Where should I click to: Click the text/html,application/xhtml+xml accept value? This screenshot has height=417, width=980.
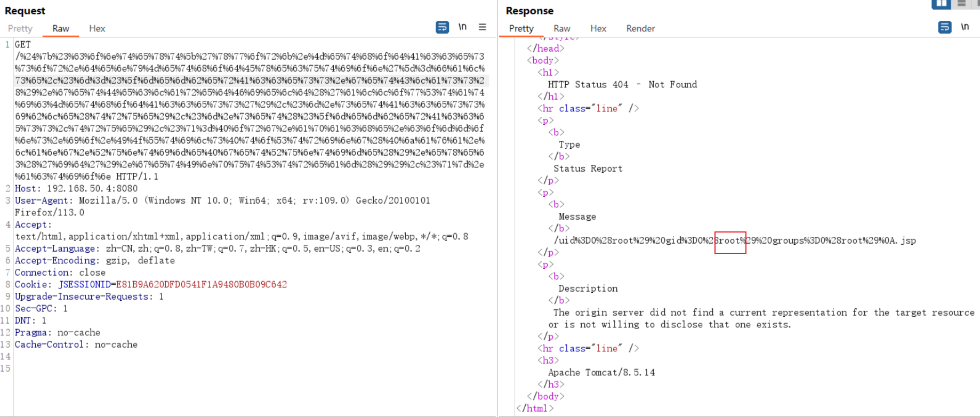(x=242, y=236)
